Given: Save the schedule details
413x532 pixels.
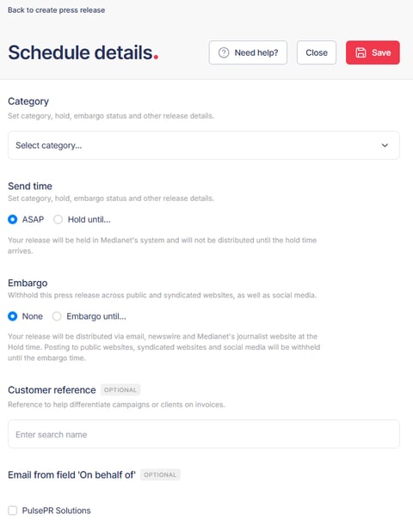Looking at the screenshot, I should (x=373, y=52).
